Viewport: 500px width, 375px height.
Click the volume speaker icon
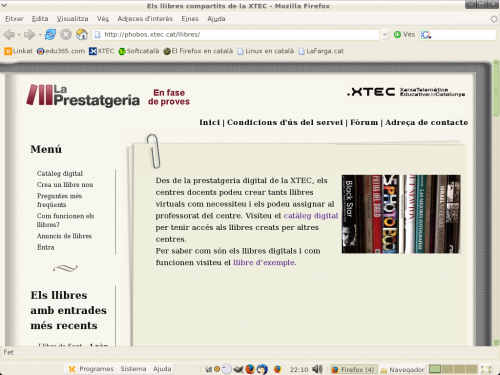click(x=317, y=369)
